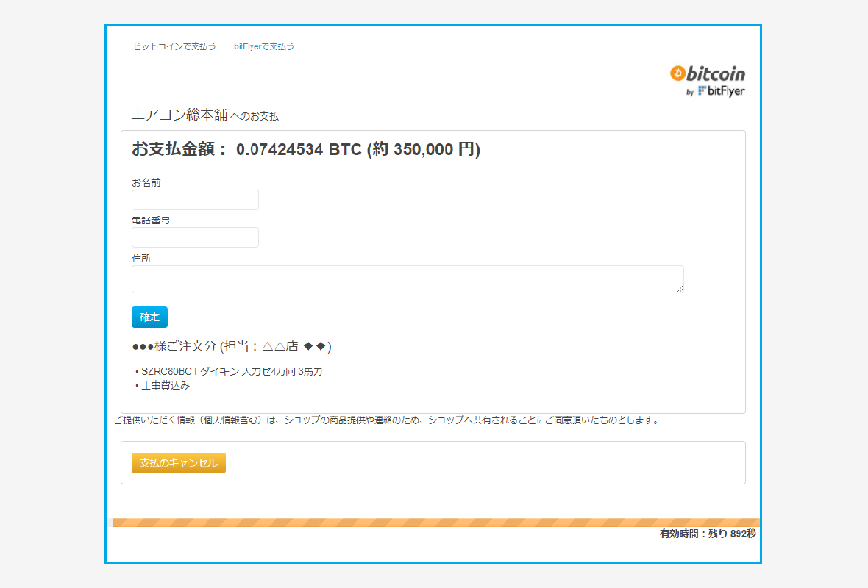The height and width of the screenshot is (588, 868).
Task: Click the 電話番号 phone number field
Action: (x=194, y=237)
